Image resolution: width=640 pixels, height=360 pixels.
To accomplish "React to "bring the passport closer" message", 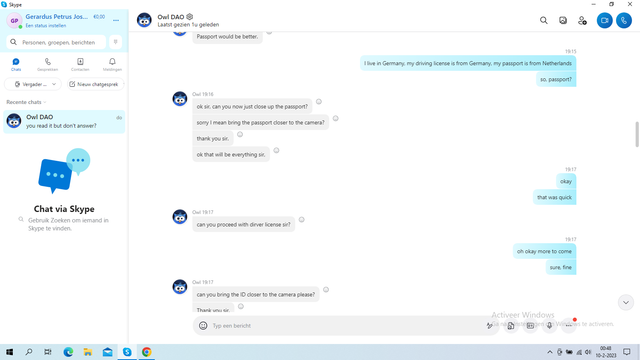I will [x=336, y=118].
